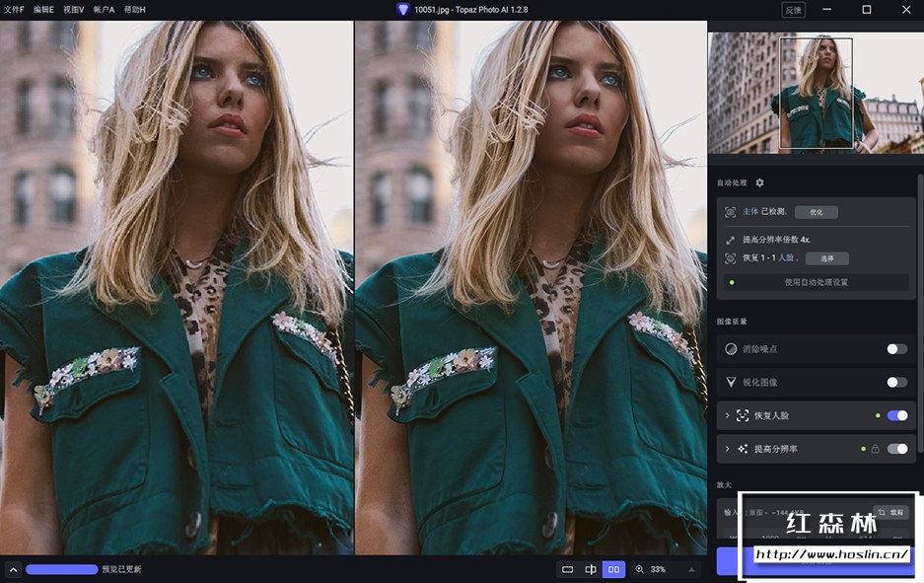Click the subject detection icon beside 主体 已检测
Image resolution: width=924 pixels, height=583 pixels.
click(x=730, y=212)
